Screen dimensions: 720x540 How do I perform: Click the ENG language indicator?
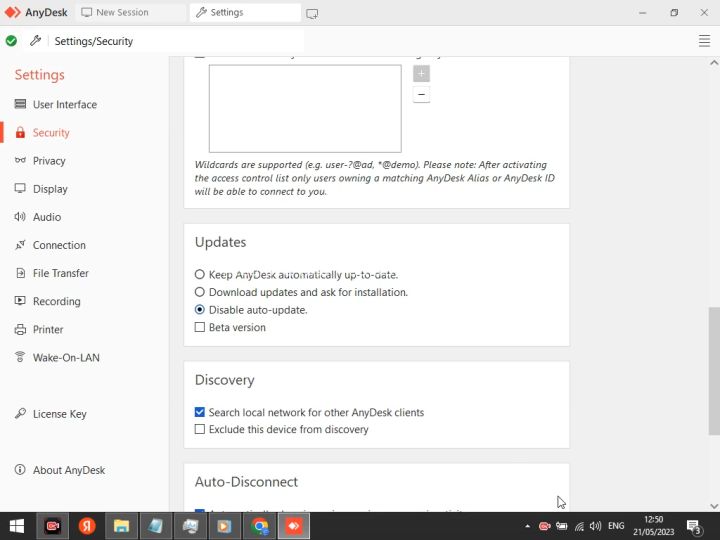[616, 526]
